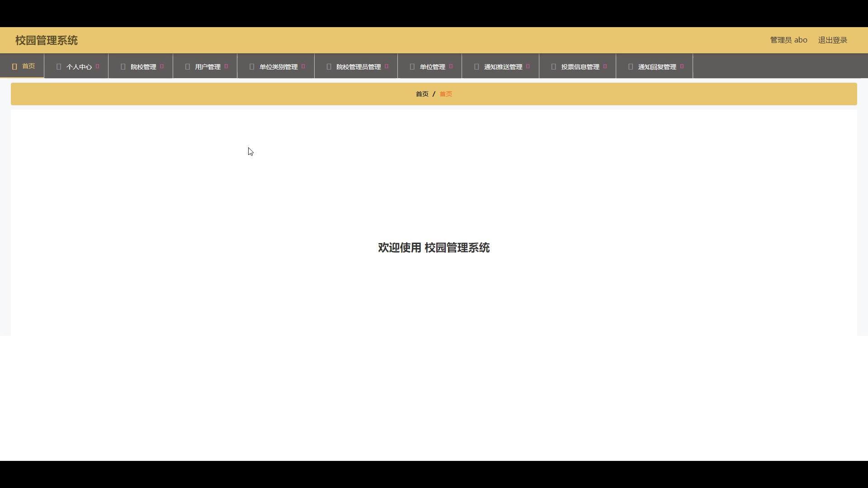The width and height of the screenshot is (868, 488).
Task: Open the 个人中心 menu
Action: tap(76, 66)
